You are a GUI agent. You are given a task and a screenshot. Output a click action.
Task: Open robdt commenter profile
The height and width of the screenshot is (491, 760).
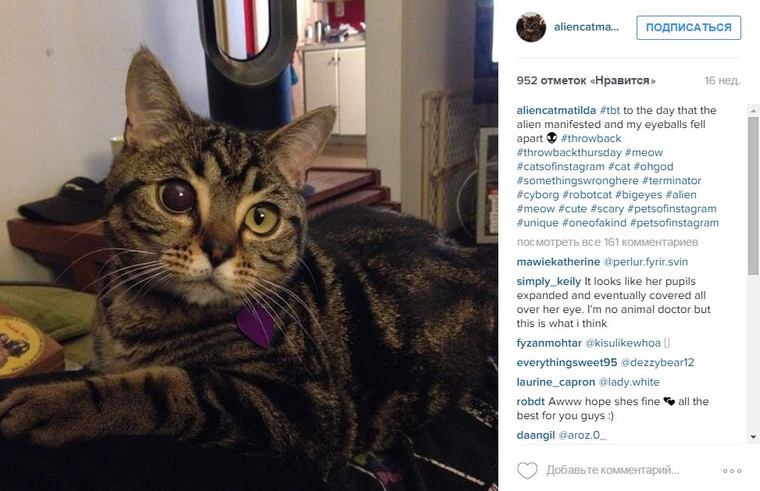tap(531, 401)
